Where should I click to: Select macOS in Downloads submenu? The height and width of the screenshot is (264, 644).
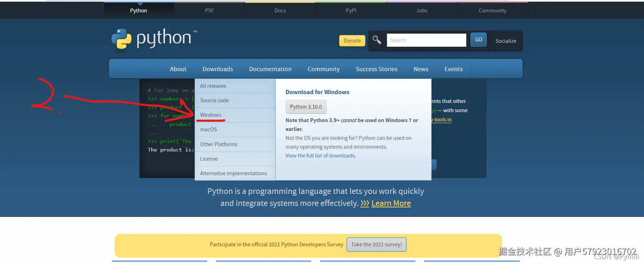click(235, 130)
